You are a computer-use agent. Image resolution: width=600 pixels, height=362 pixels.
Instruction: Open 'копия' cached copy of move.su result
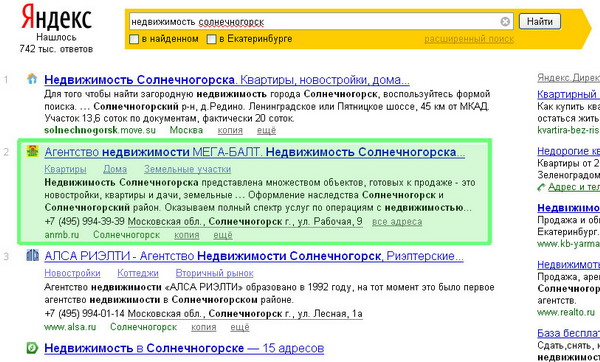coord(230,130)
